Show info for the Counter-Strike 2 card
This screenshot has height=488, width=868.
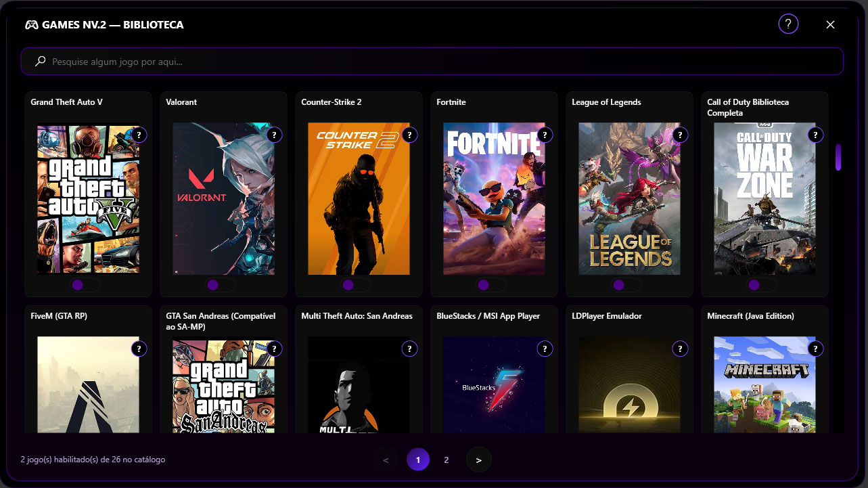click(409, 135)
